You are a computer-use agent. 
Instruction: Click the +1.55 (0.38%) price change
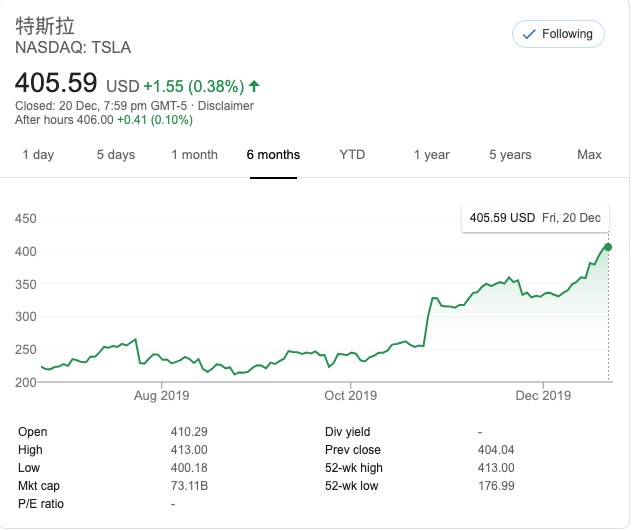pyautogui.click(x=194, y=86)
